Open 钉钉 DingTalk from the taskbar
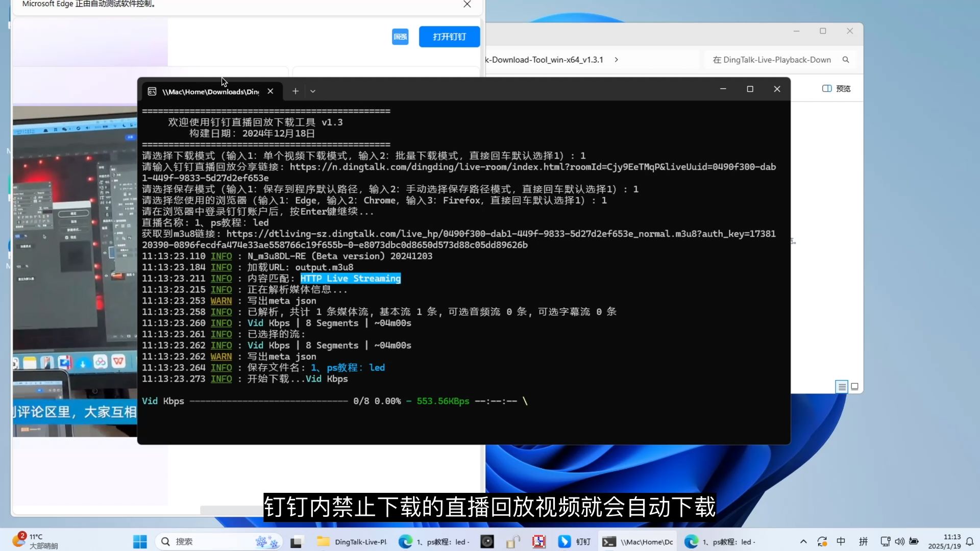The image size is (980, 551). (x=574, y=541)
